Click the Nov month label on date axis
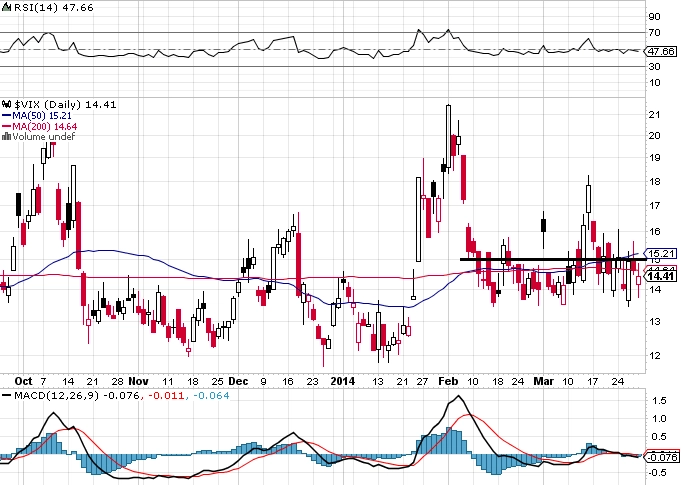The image size is (682, 485). [x=138, y=381]
